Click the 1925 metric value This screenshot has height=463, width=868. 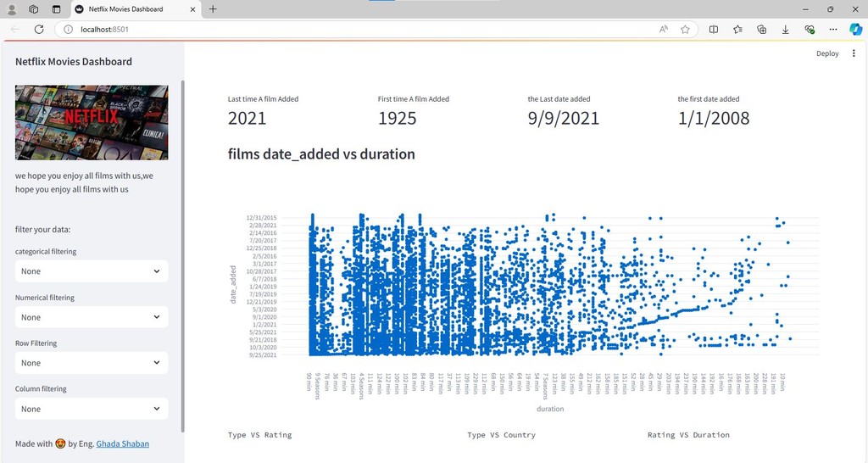[397, 118]
